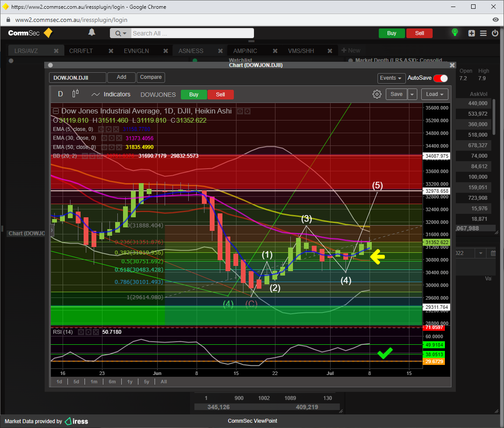Open settings for EMA (30, close, 0)

click(x=112, y=138)
